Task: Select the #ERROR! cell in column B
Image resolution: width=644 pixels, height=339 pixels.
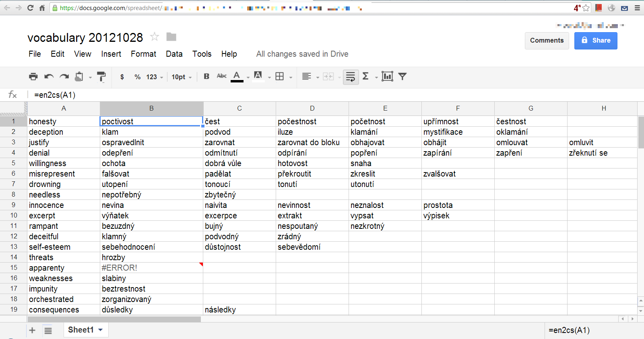Action: coord(151,268)
